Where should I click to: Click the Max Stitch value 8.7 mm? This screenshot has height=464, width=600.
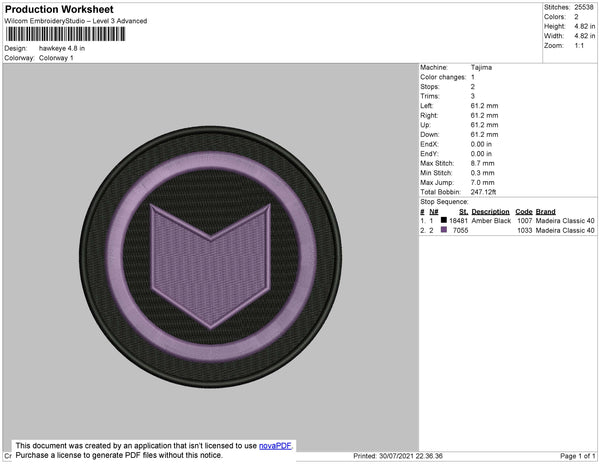[x=483, y=163]
